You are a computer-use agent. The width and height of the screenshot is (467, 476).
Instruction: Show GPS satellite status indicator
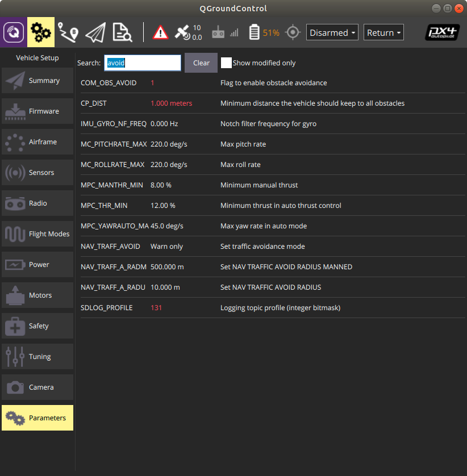tap(188, 32)
